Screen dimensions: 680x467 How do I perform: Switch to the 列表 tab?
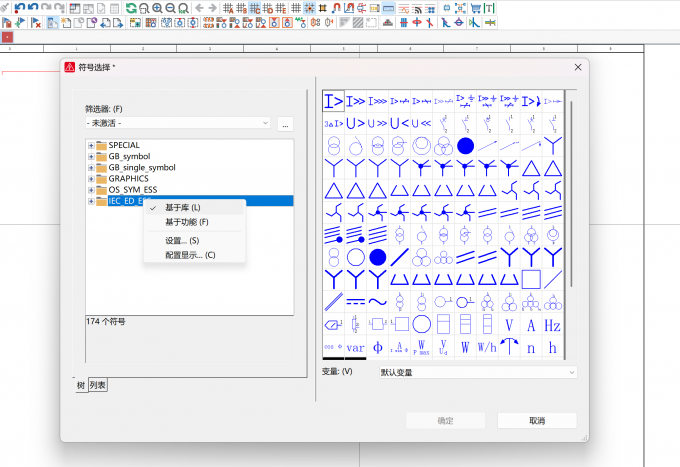click(98, 385)
